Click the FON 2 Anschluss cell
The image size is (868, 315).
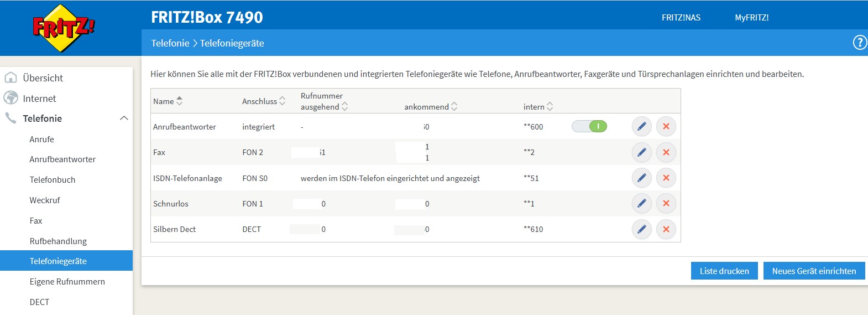tap(253, 152)
